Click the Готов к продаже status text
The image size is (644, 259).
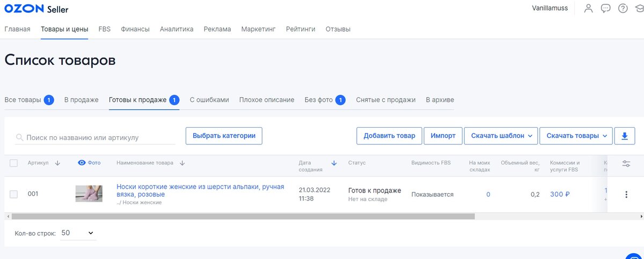click(x=375, y=190)
